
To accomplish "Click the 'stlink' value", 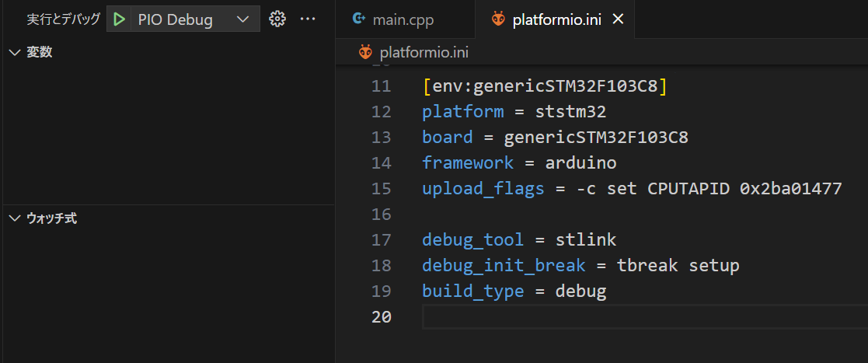I will [586, 240].
